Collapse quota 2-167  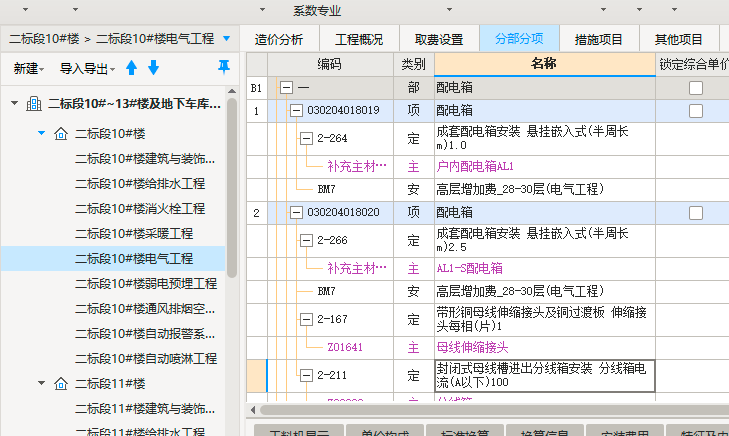(306, 319)
